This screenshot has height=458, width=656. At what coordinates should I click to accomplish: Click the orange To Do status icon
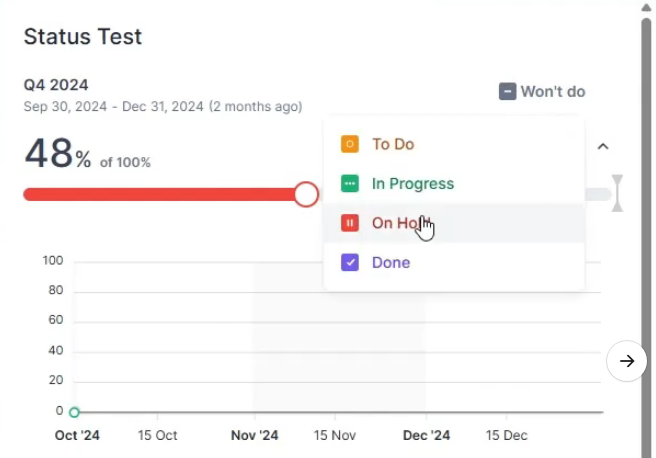tap(349, 144)
